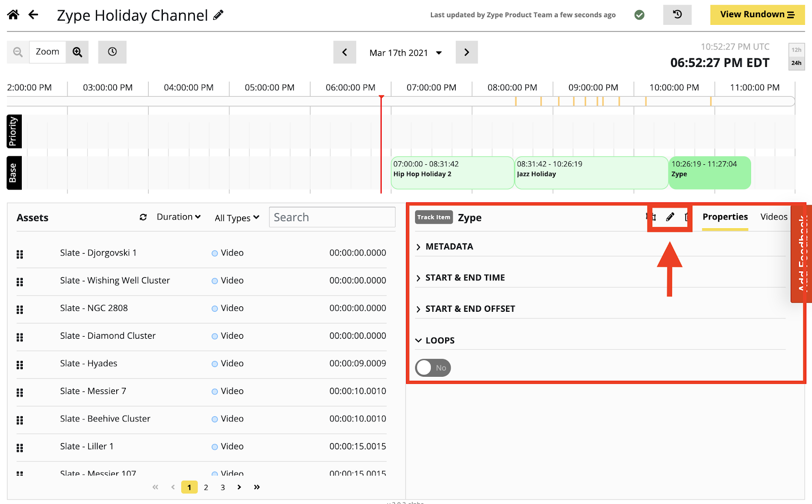Grab handle for Slate - Wishing Well Cluster
The height and width of the screenshot is (504, 812).
[x=20, y=282]
